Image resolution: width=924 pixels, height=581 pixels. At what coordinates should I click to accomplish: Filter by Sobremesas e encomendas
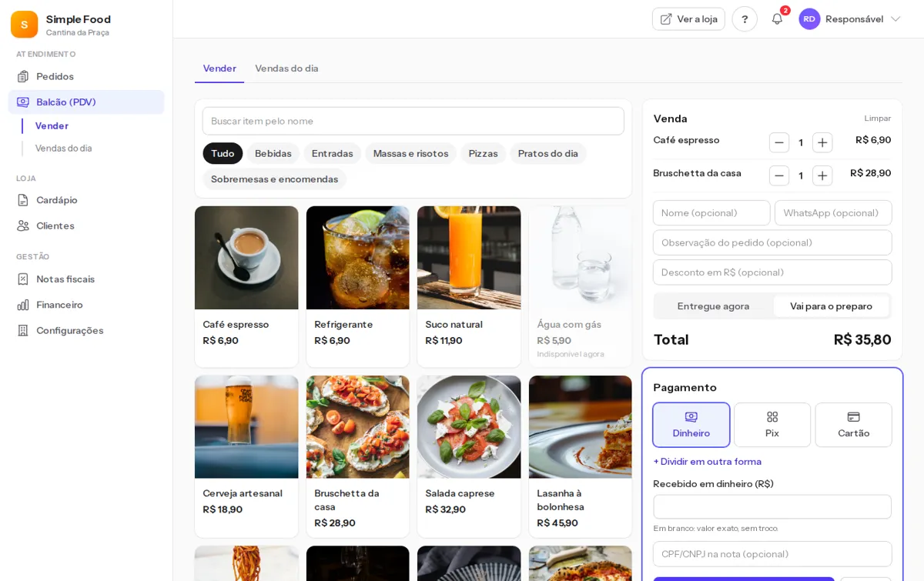click(x=274, y=179)
